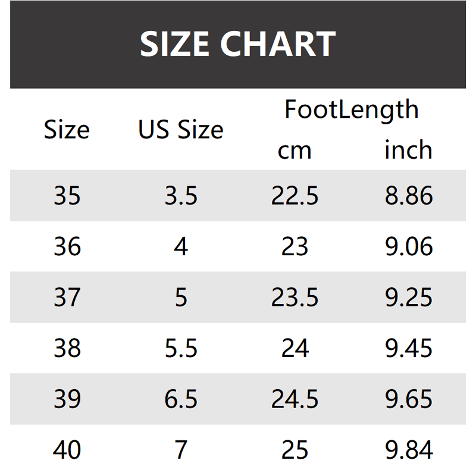
Task: Click the 8.86 inch value
Action: tap(408, 196)
